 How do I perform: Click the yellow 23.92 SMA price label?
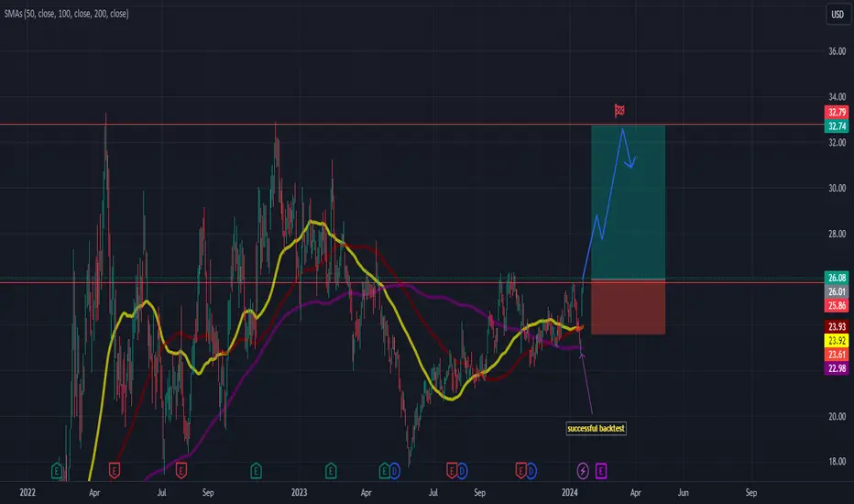pos(837,341)
